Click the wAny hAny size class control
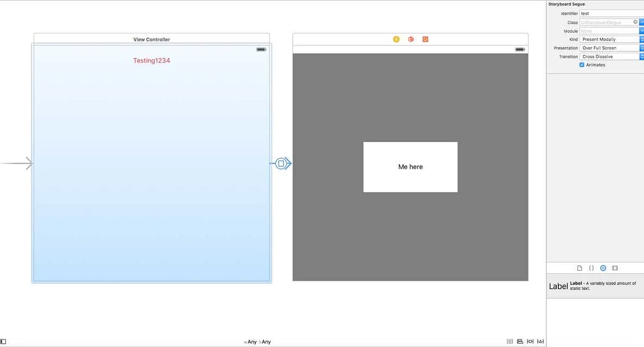Image resolution: width=644 pixels, height=347 pixels. tap(257, 342)
